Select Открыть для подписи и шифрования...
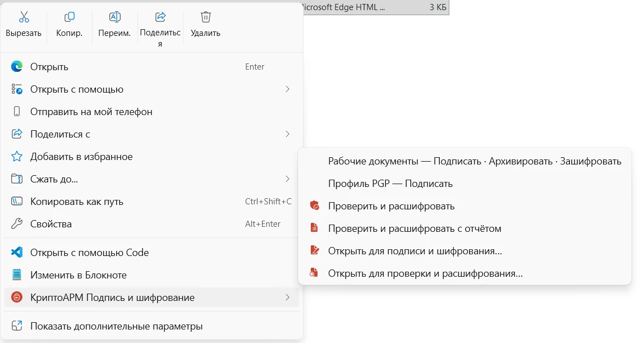The height and width of the screenshot is (343, 644). point(465,251)
